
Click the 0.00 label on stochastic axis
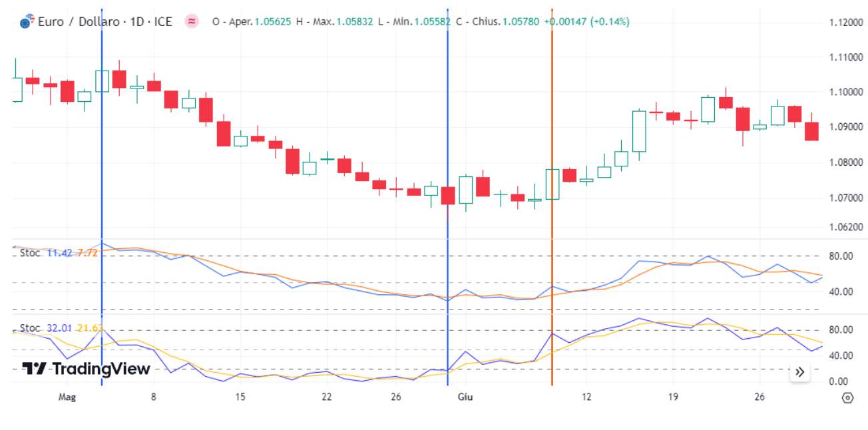(x=838, y=381)
